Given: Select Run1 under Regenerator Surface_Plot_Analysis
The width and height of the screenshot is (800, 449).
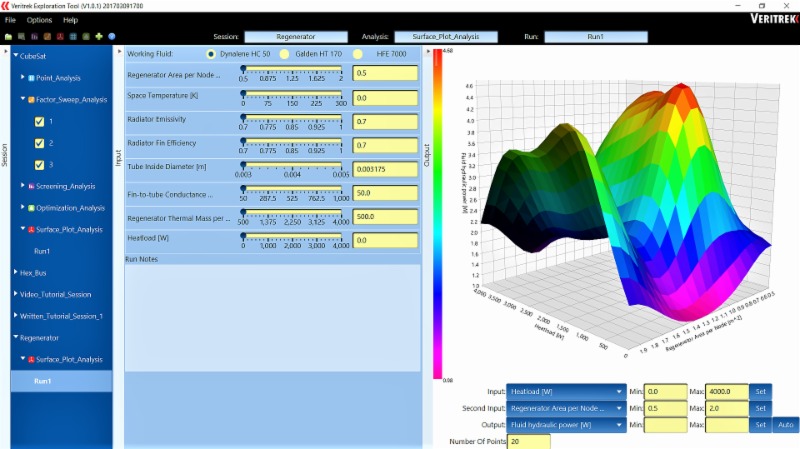Looking at the screenshot, I should tap(61, 381).
